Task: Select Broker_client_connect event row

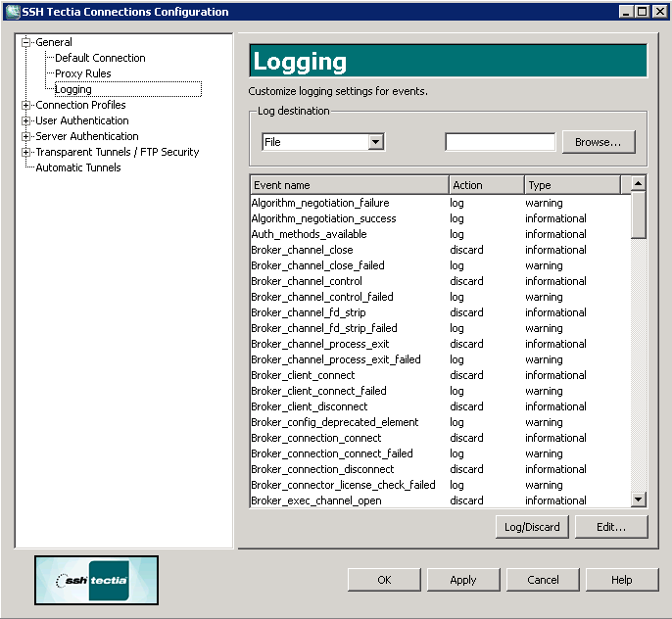Action: [441, 375]
